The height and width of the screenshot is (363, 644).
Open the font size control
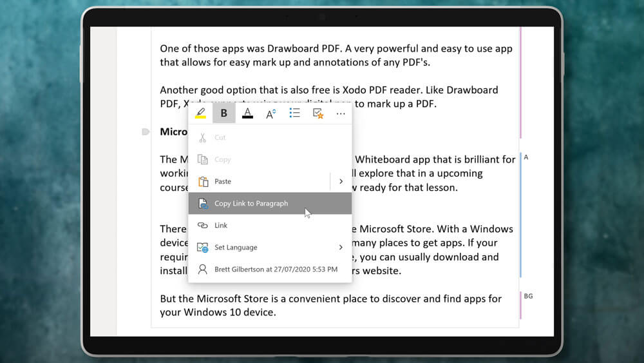[271, 113]
